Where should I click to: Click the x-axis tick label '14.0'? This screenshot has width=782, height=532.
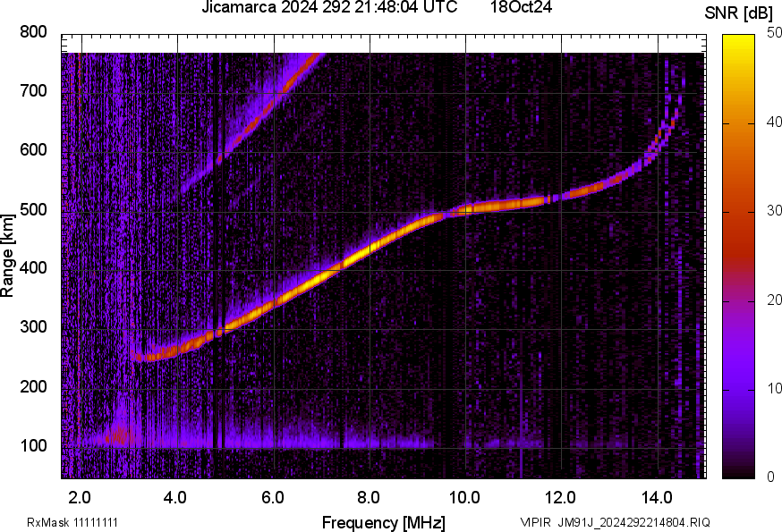[657, 497]
